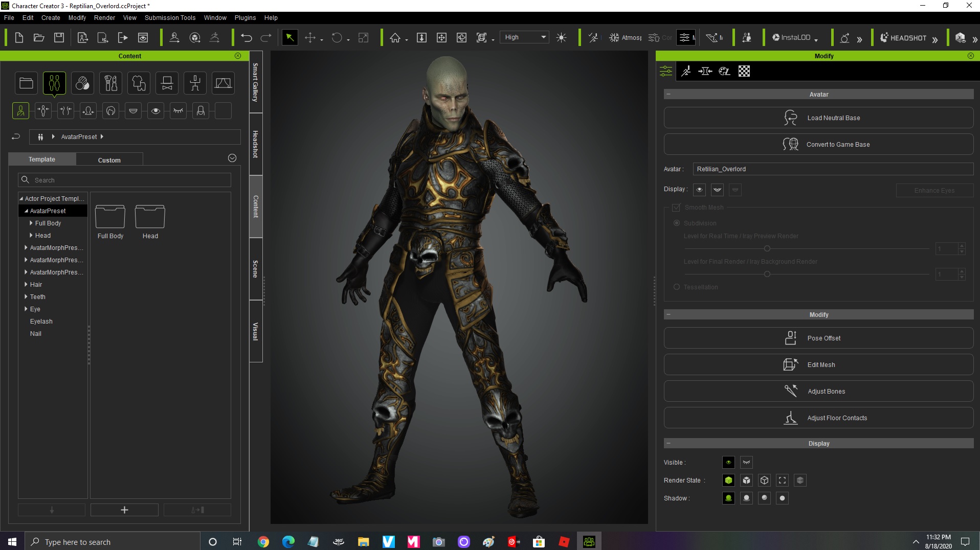Click the Edit Mesh button
This screenshot has width=980, height=550.
[x=818, y=364]
